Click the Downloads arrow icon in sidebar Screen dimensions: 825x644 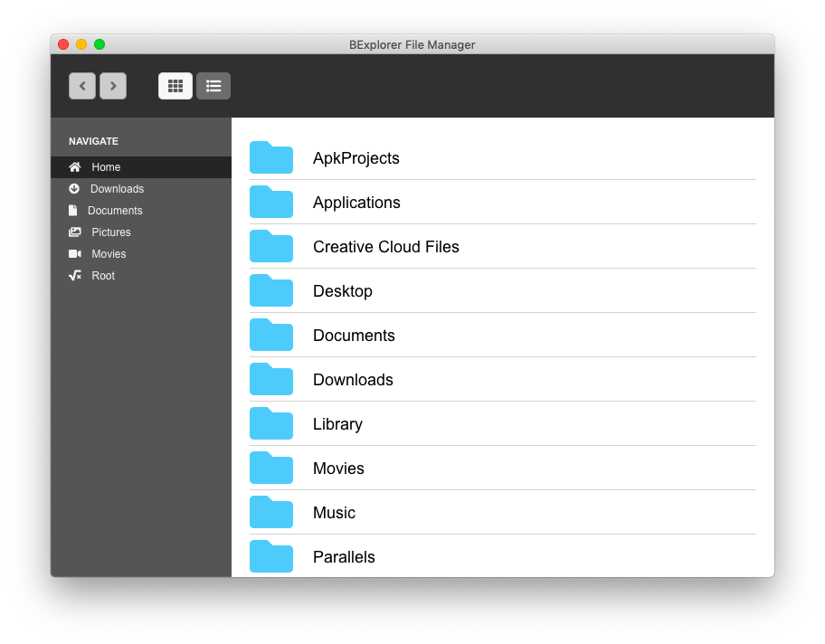click(74, 188)
